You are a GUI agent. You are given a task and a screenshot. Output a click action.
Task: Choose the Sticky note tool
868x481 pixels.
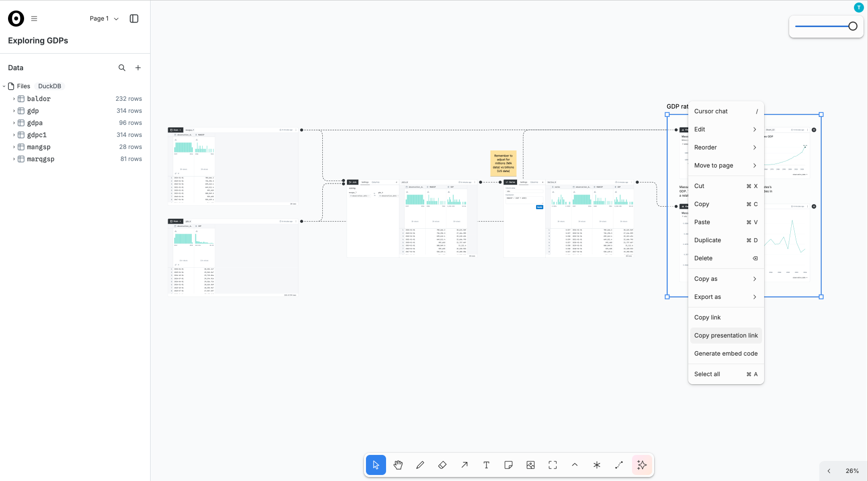coord(509,465)
